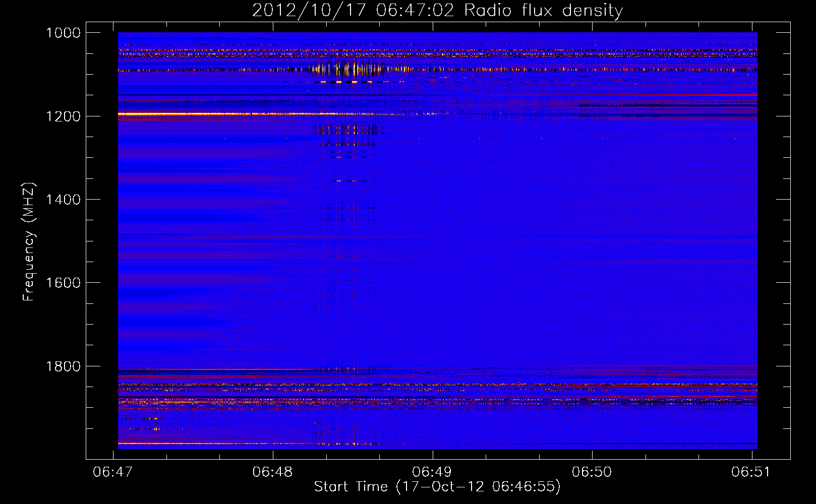816x504 pixels.
Task: Click the 1000 frequency tick label
Action: click(63, 33)
